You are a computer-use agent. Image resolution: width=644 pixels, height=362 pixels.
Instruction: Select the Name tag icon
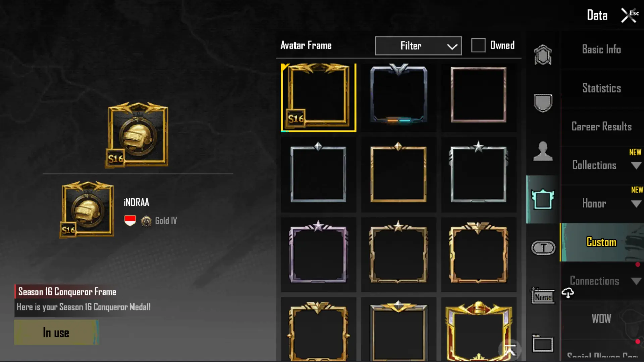pyautogui.click(x=543, y=296)
